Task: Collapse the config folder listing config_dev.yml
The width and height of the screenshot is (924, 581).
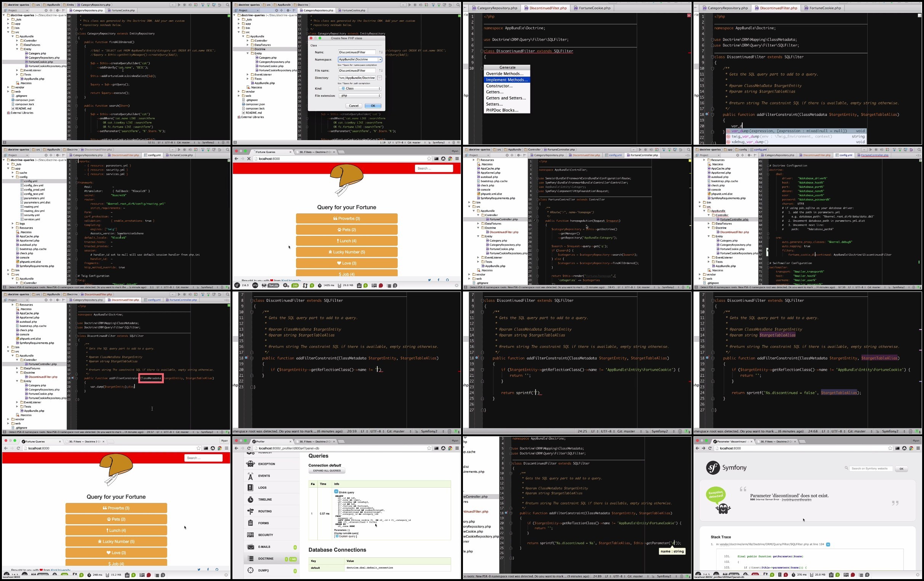Action: tap(13, 177)
